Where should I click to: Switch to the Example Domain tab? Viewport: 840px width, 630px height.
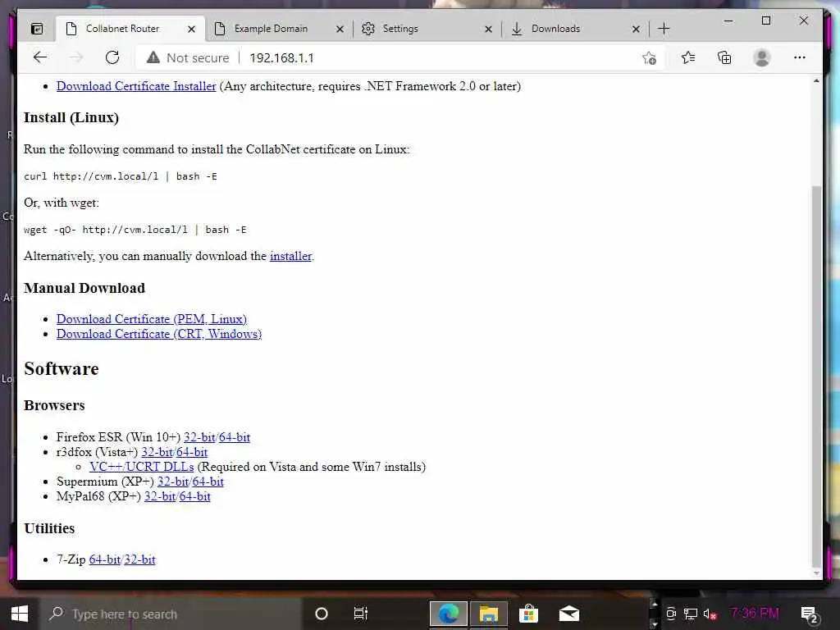(271, 29)
